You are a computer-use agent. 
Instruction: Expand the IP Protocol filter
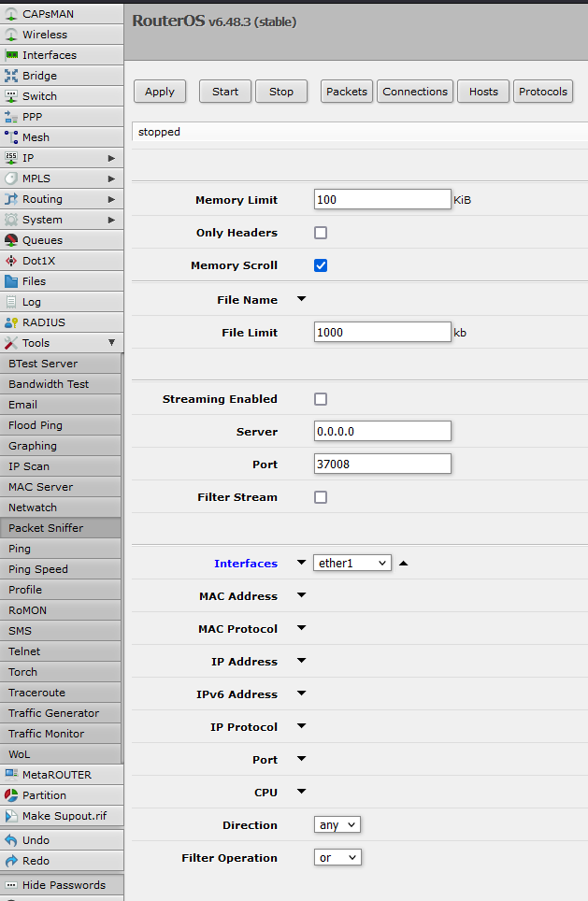pos(301,726)
